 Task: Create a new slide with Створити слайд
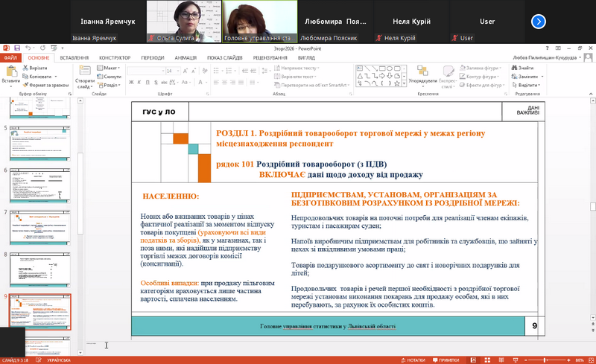[85, 77]
